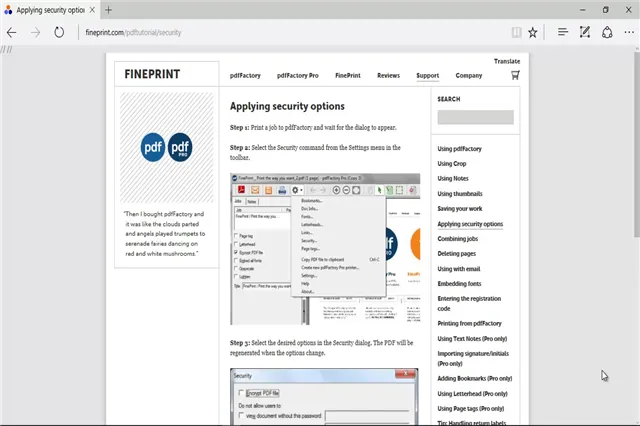Open Applying security options sidebar link
Screen dimensions: 640x426
coord(470,224)
